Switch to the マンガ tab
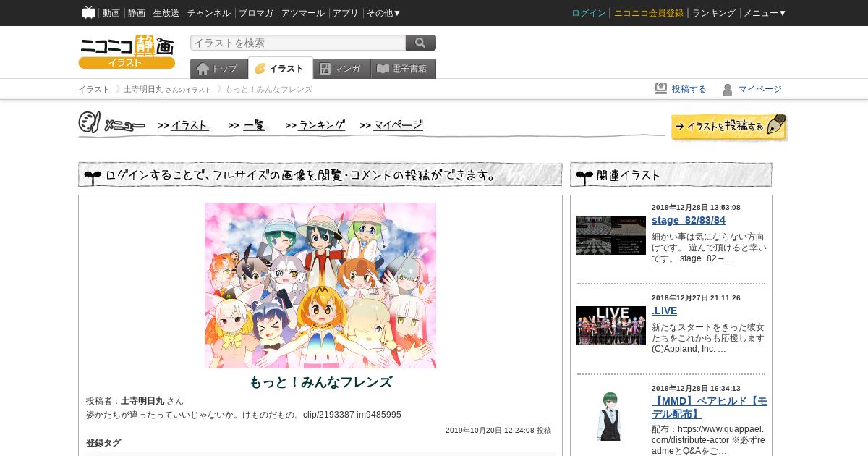Screen dimensions: 868x456 click(342, 69)
